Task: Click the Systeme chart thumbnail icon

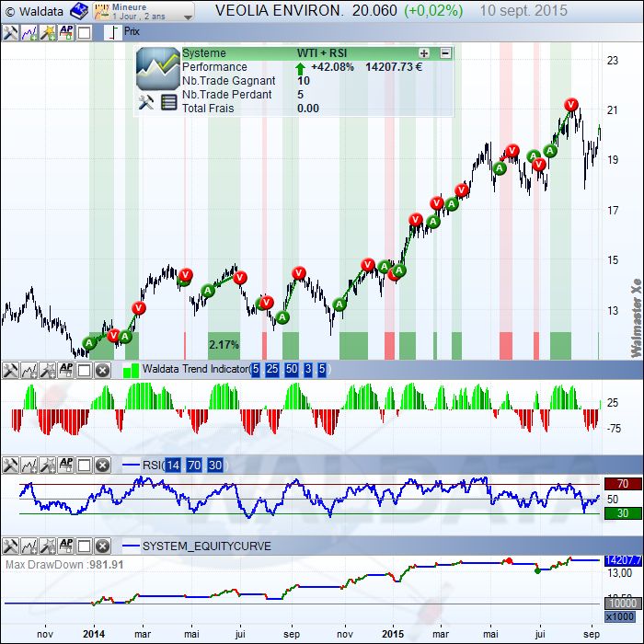Action: [x=158, y=69]
